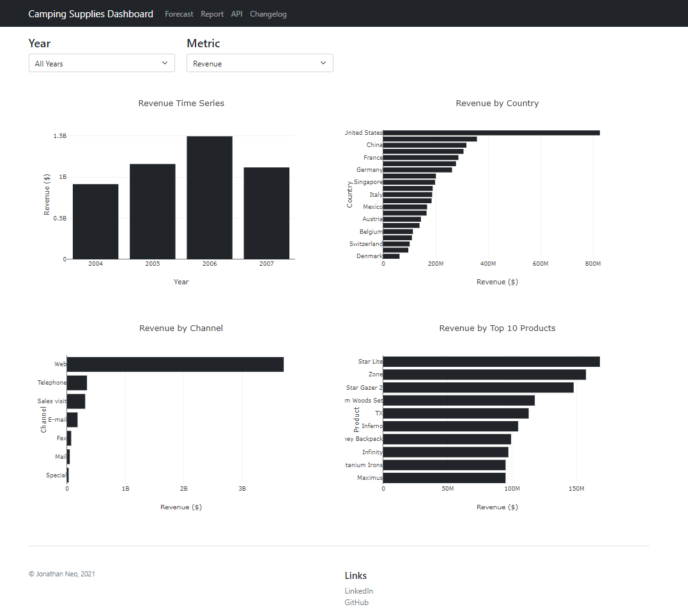Viewport: 688px width, 616px height.
Task: Open the Metric dropdown showing Revenue
Action: 260,63
